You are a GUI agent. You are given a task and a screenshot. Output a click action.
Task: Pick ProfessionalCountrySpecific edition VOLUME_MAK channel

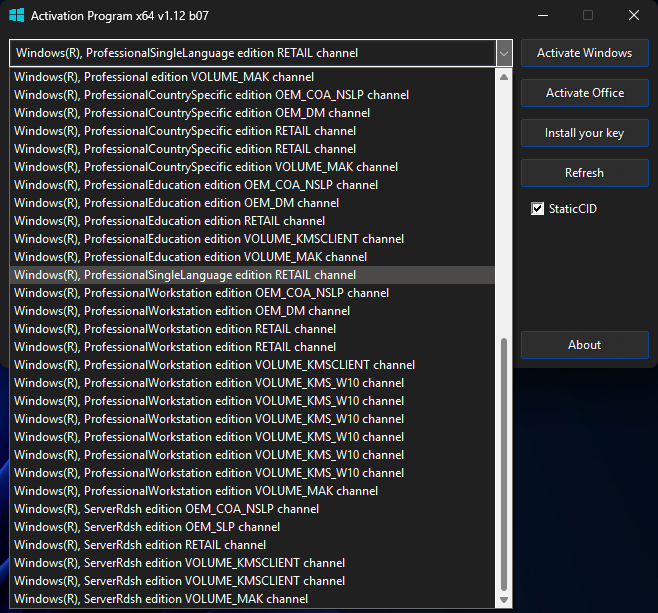pyautogui.click(x=252, y=167)
